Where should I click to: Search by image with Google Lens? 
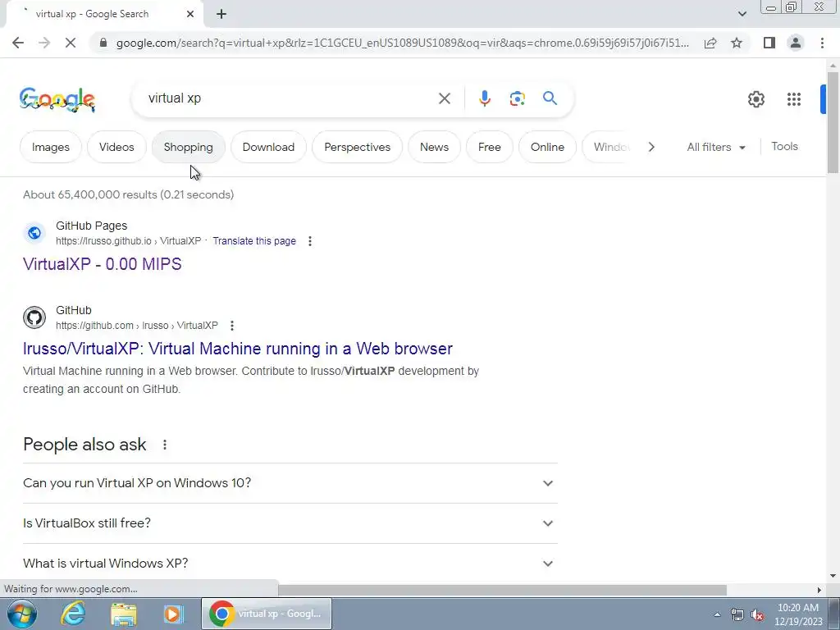[517, 98]
